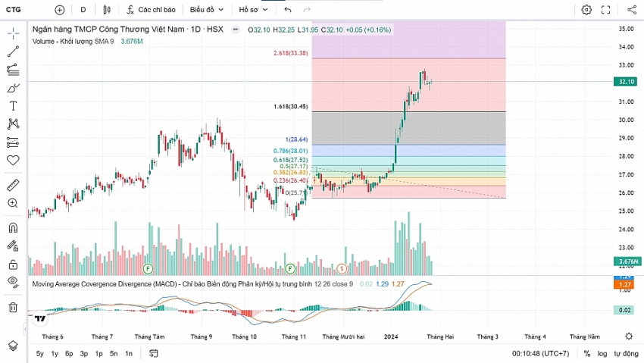Undo the last action
Image resolution: width=644 pixels, height=363 pixels.
[288, 9]
